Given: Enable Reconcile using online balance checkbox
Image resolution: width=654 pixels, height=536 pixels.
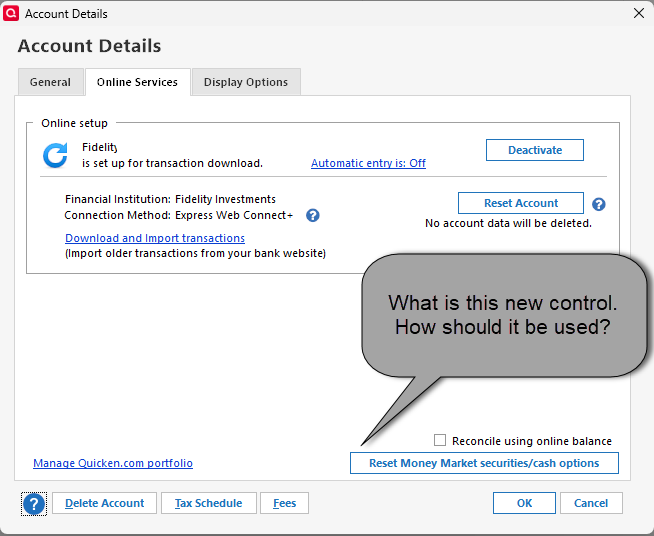Looking at the screenshot, I should (440, 440).
